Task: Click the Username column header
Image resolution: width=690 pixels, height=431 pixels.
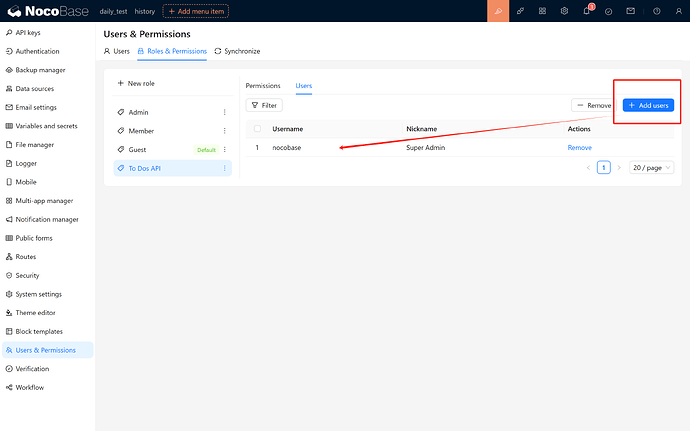Action: coord(287,129)
